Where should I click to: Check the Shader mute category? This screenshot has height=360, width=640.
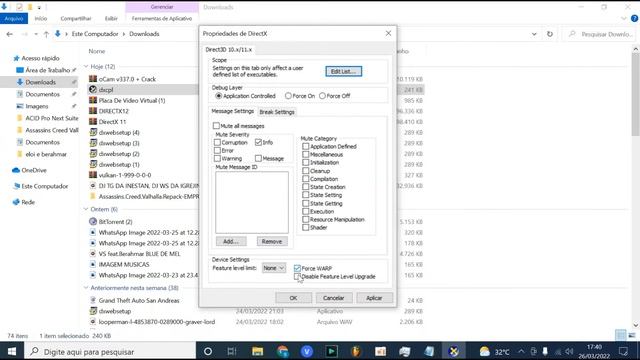point(305,227)
